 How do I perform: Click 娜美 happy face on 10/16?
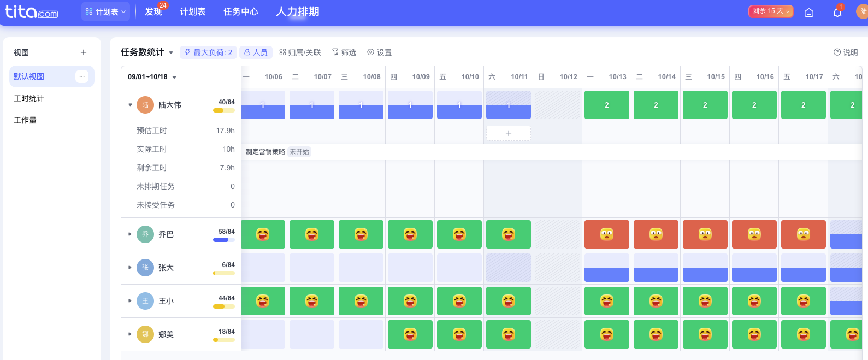coord(754,334)
